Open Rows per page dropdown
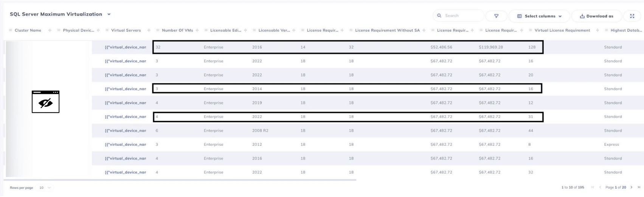The height and width of the screenshot is (197, 644). tap(45, 188)
